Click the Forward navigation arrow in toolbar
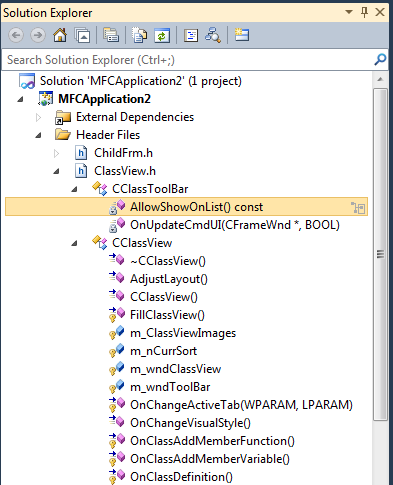393x485 pixels. click(x=38, y=35)
